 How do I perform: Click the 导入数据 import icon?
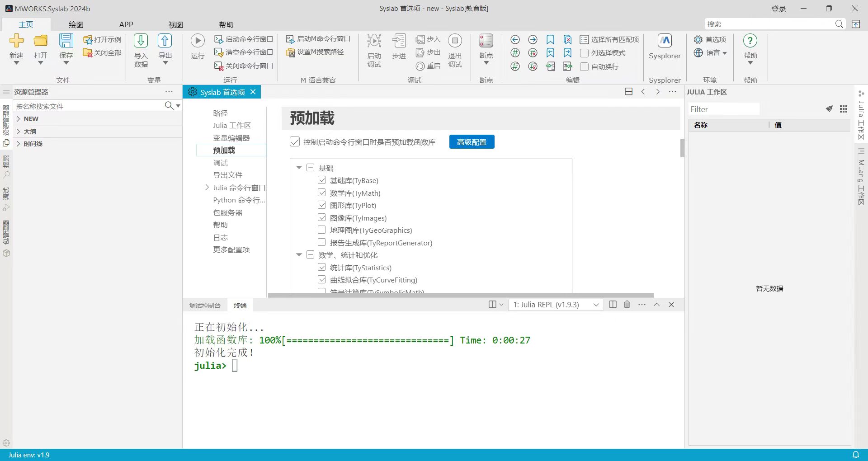(x=141, y=41)
